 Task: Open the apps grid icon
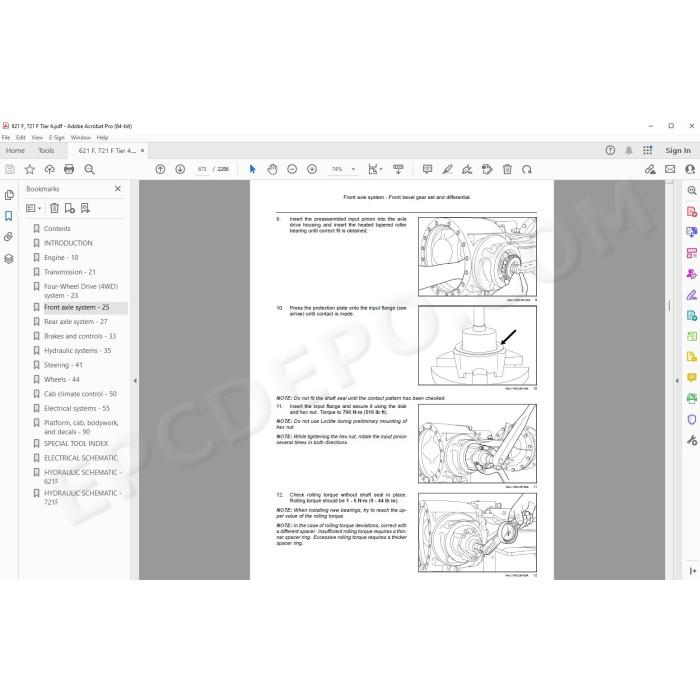(x=647, y=150)
